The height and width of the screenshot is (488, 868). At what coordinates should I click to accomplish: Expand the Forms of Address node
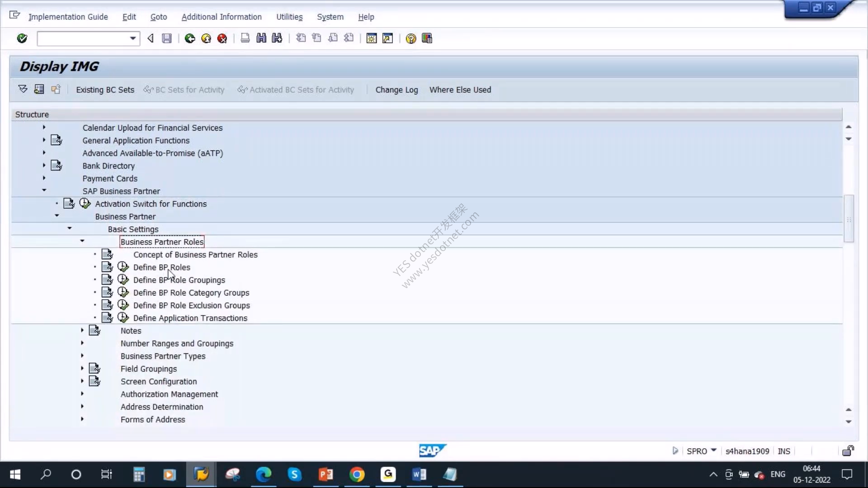pyautogui.click(x=82, y=419)
